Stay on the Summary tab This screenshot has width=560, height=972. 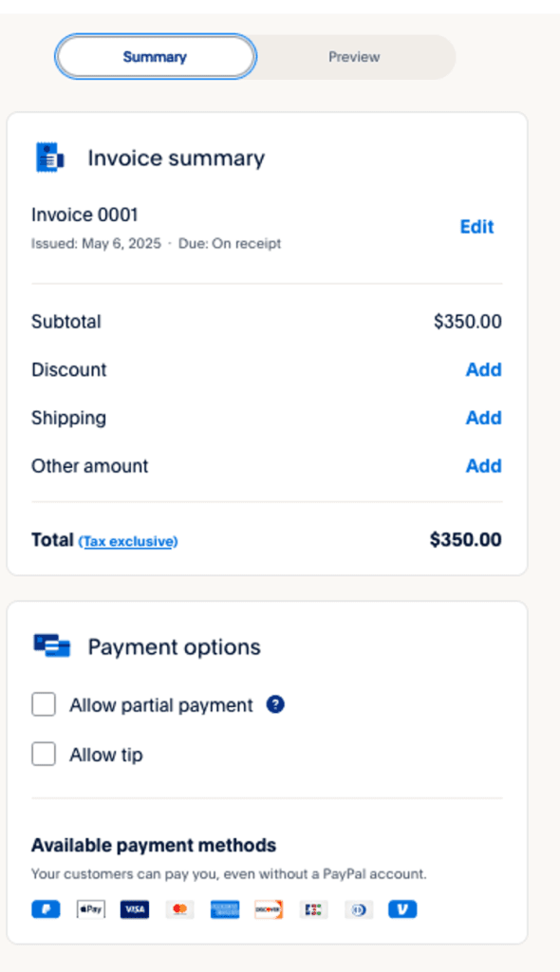click(155, 56)
